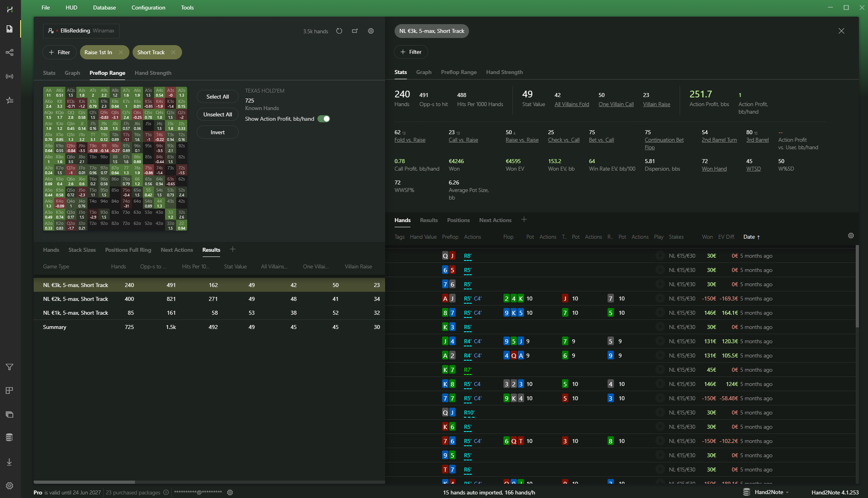Click the results table horizontal scrollbar
The image size is (868, 498).
[x=84, y=482]
